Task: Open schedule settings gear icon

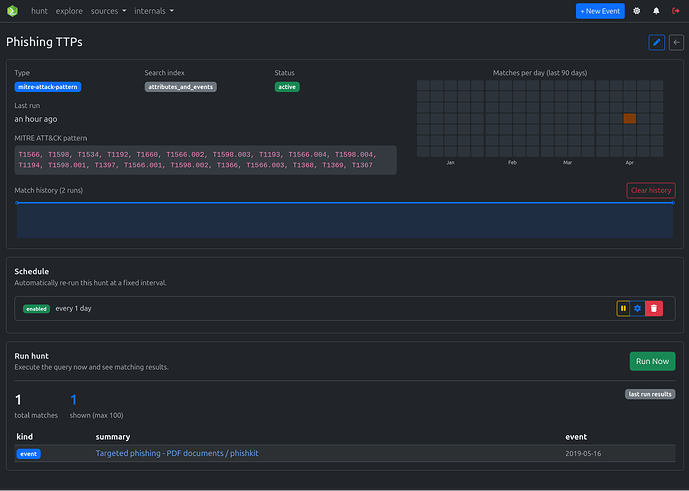Action: tap(638, 308)
